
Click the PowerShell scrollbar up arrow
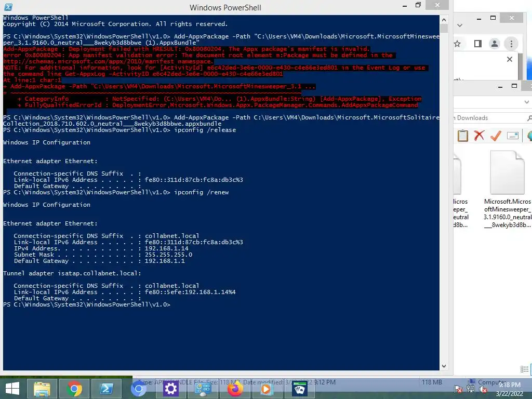444,19
